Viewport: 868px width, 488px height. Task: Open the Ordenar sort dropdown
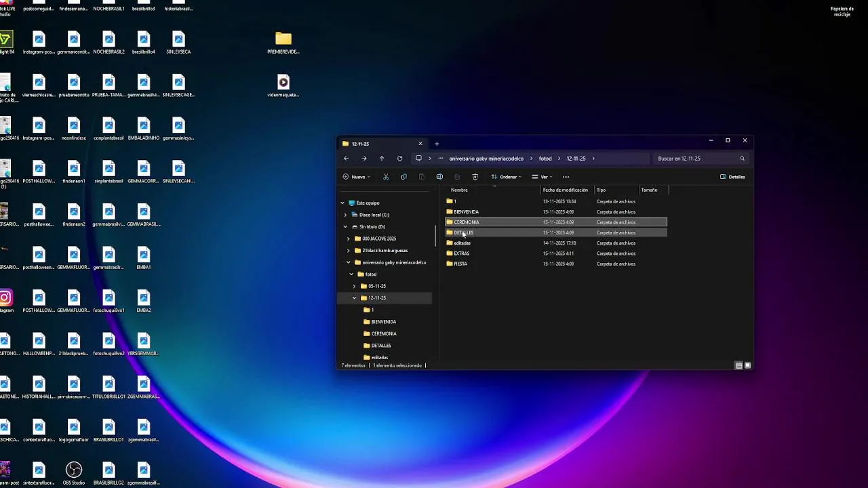tap(507, 177)
